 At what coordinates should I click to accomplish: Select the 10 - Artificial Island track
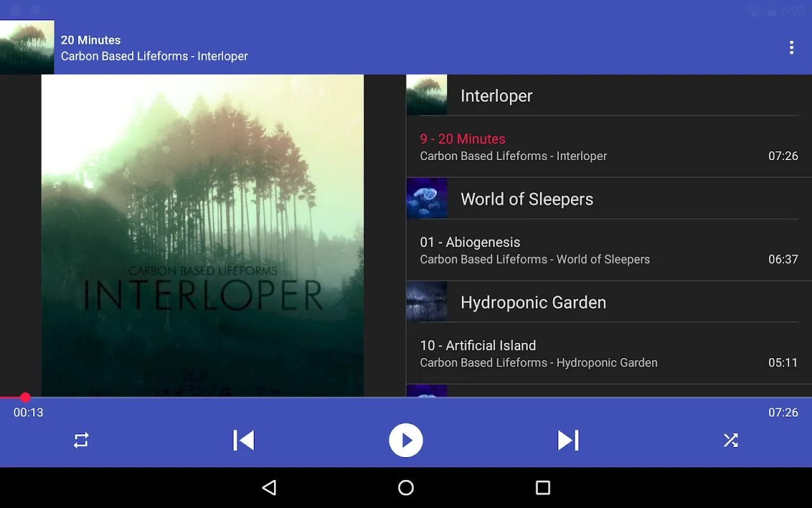(x=609, y=354)
